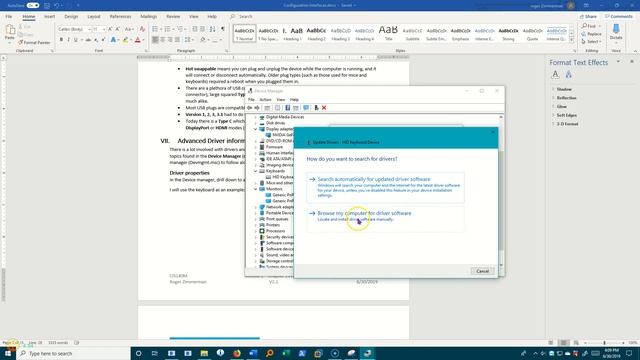Toggle italic formatting in Word
Screen dimensions: 640x360
[68, 40]
